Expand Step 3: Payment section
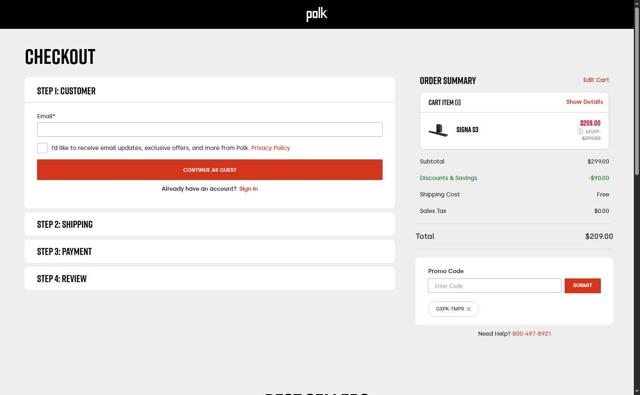This screenshot has height=395, width=640. coord(210,251)
